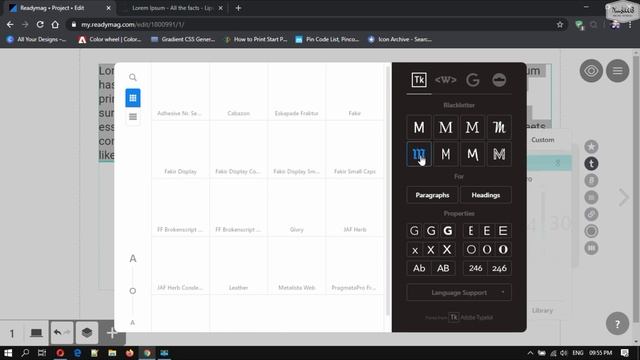This screenshot has height=360, width=640.
Task: Bookmark this page with star icon
Action: pyautogui.click(x=560, y=24)
